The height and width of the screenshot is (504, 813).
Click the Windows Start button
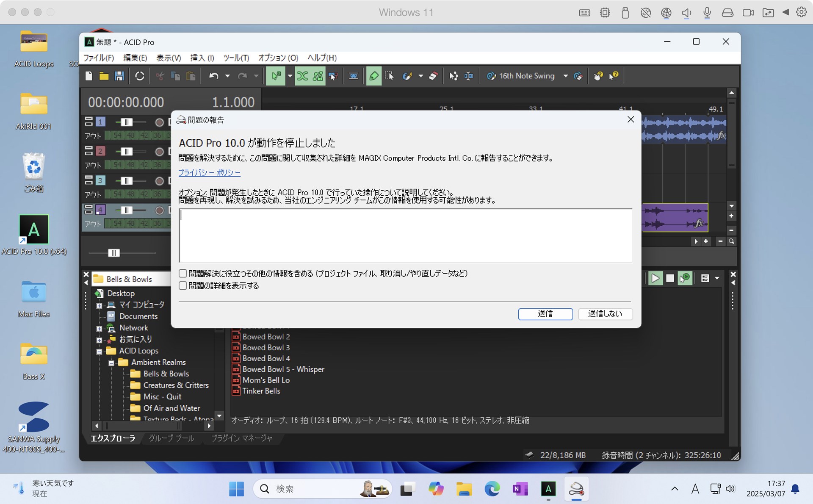(236, 489)
